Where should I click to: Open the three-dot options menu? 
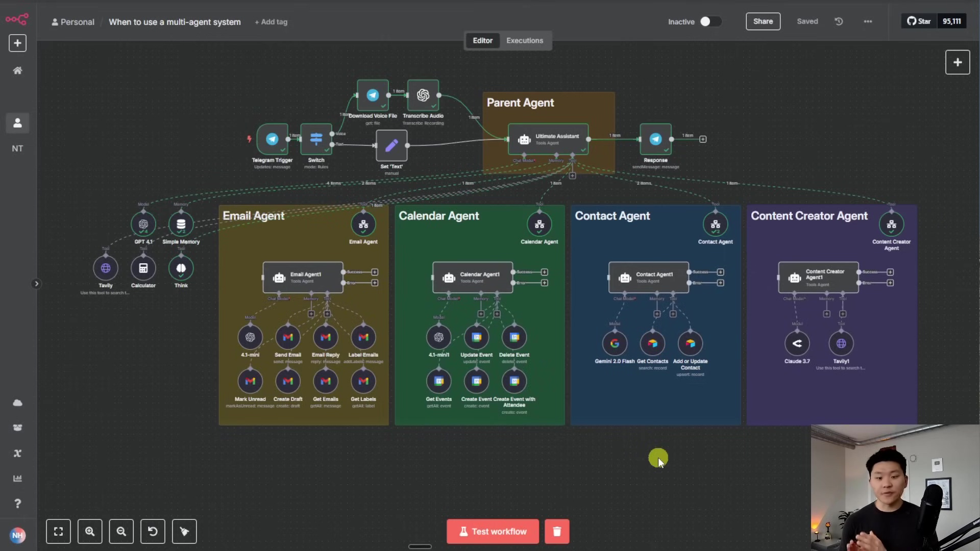click(x=868, y=21)
